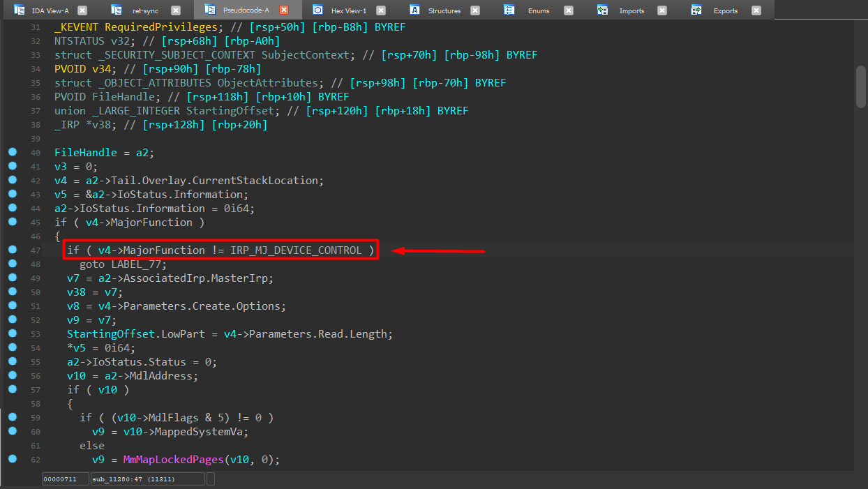Click the Enums tab icon
868x489 pixels.
coord(509,10)
